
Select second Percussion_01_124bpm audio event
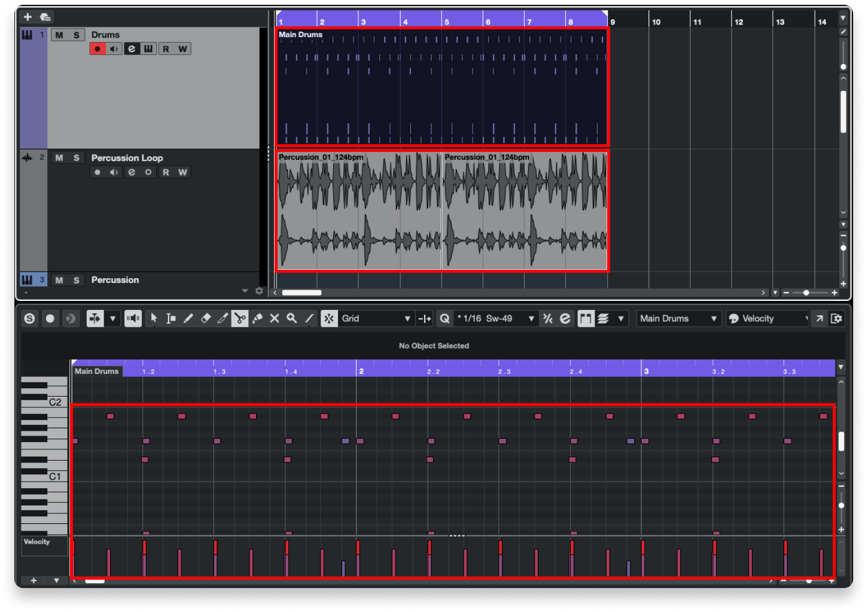(x=525, y=211)
